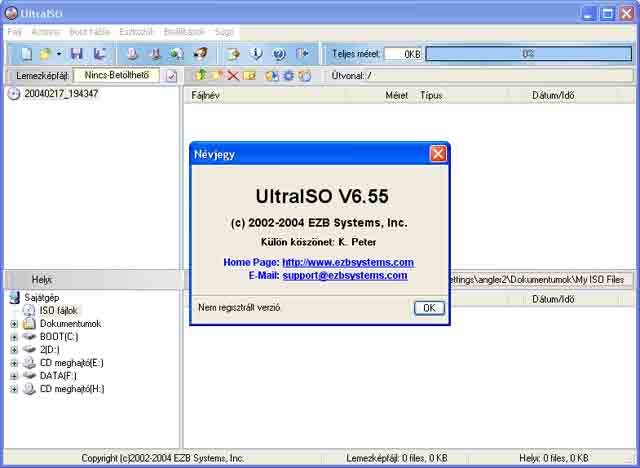Click the Open file folder icon
Image resolution: width=640 pixels, height=468 pixels.
(x=45, y=54)
